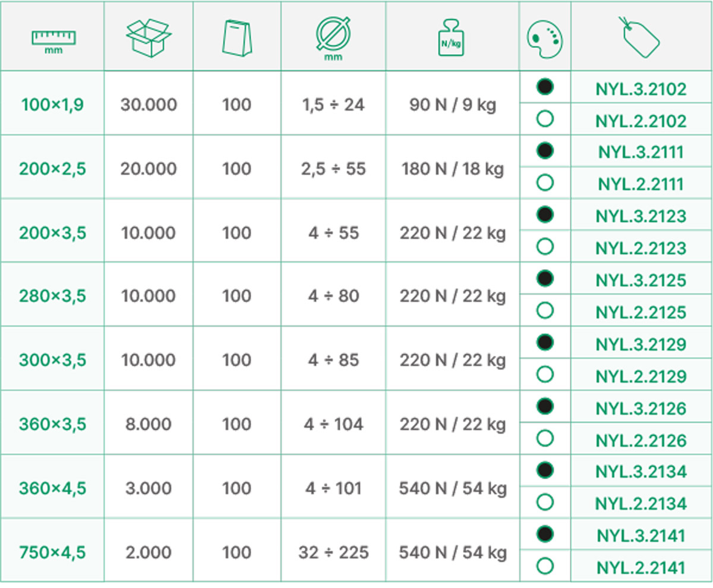
Task: Open product code NYL.3.2129
Action: 641,344
